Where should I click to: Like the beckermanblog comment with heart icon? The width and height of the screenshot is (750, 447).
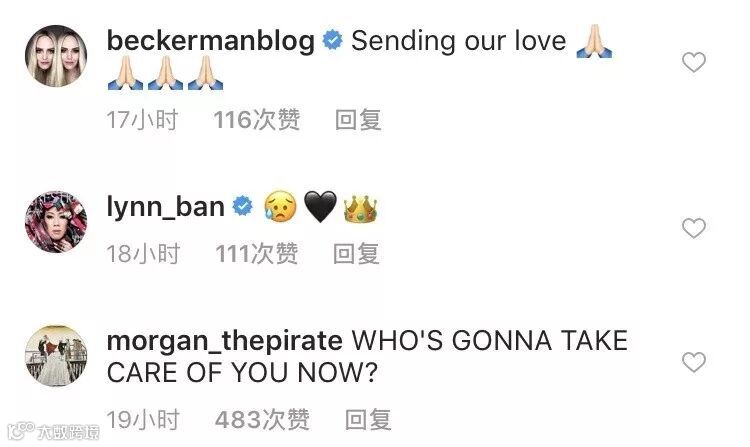(x=694, y=62)
